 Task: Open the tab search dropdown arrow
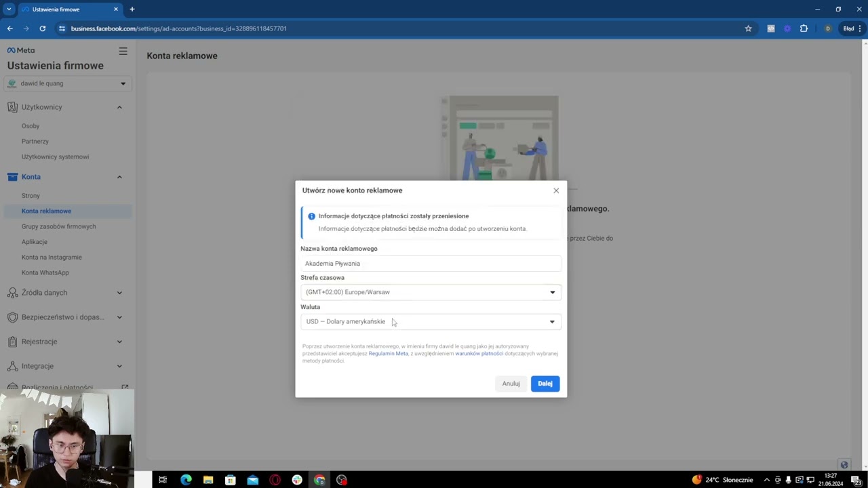click(x=9, y=9)
